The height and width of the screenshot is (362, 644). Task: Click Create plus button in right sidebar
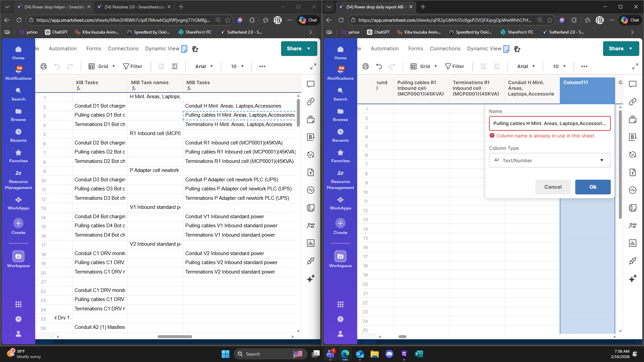point(340,223)
